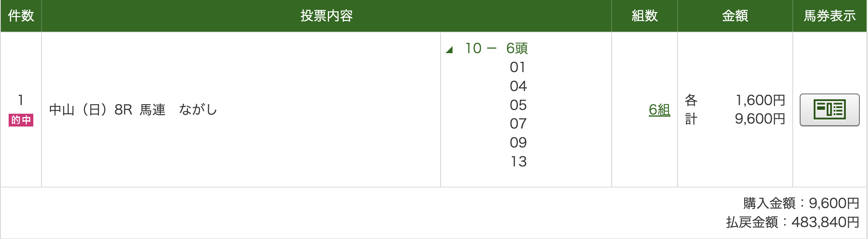Screen dimensions: 868x239
Task: Select horse number 04 in the list
Action: click(x=518, y=86)
